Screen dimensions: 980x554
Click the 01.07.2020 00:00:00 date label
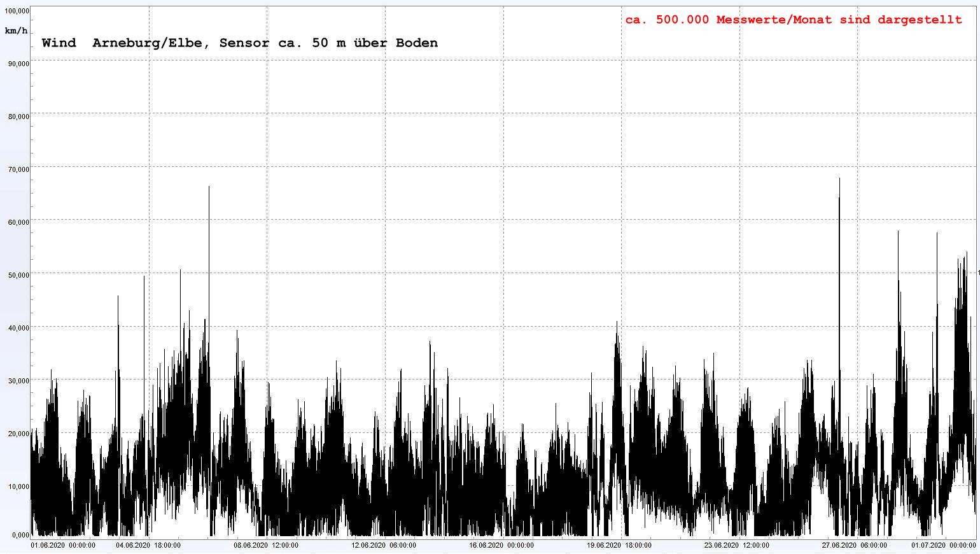[x=944, y=545]
